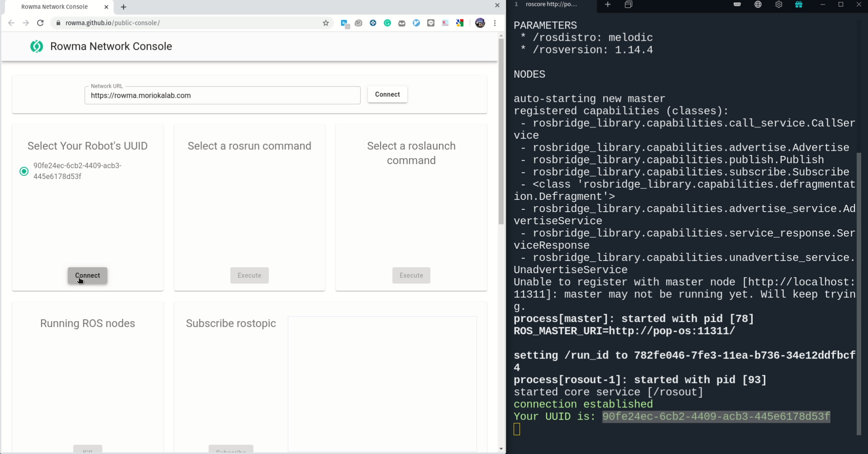Image resolution: width=868 pixels, height=454 pixels.
Task: Click Execute under roslaunch command
Action: [411, 275]
